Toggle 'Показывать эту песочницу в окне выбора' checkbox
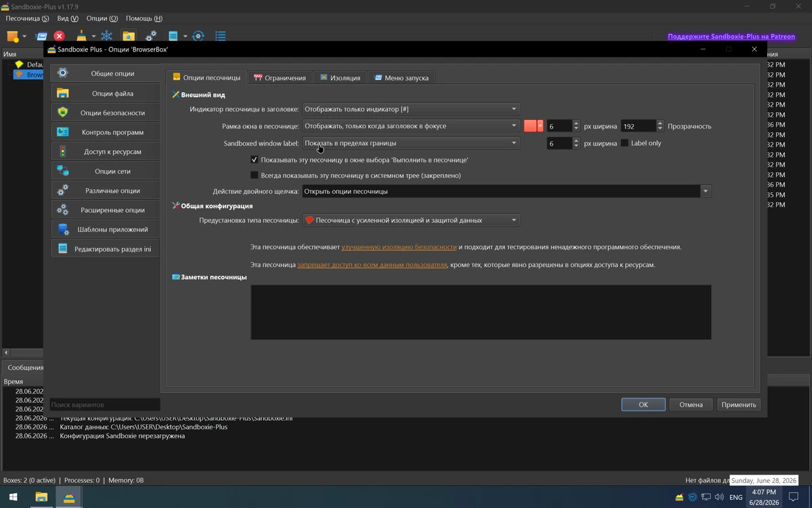Viewport: 812px width, 508px height. 254,160
